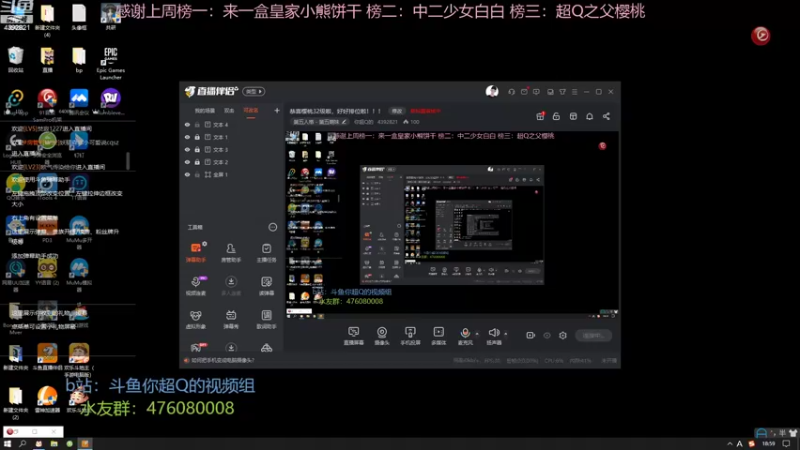Hide the 文本 4 source with eye icon
The image size is (800, 450).
pos(187,124)
